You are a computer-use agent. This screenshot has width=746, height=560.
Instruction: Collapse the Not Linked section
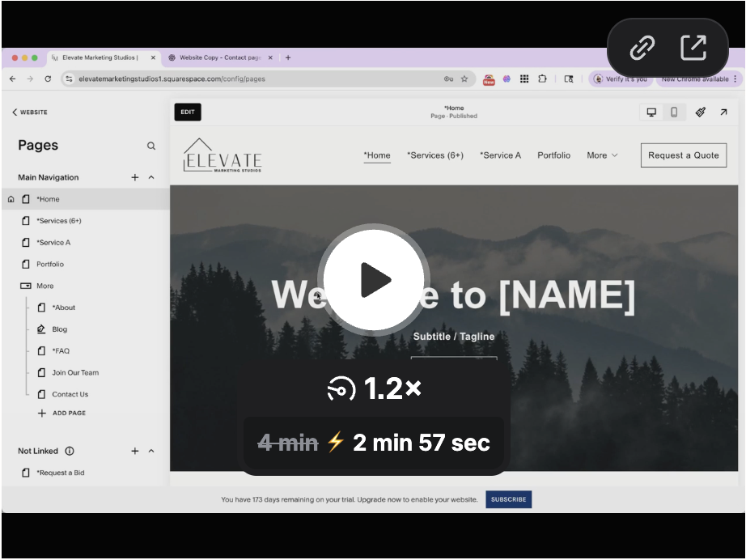pos(151,451)
